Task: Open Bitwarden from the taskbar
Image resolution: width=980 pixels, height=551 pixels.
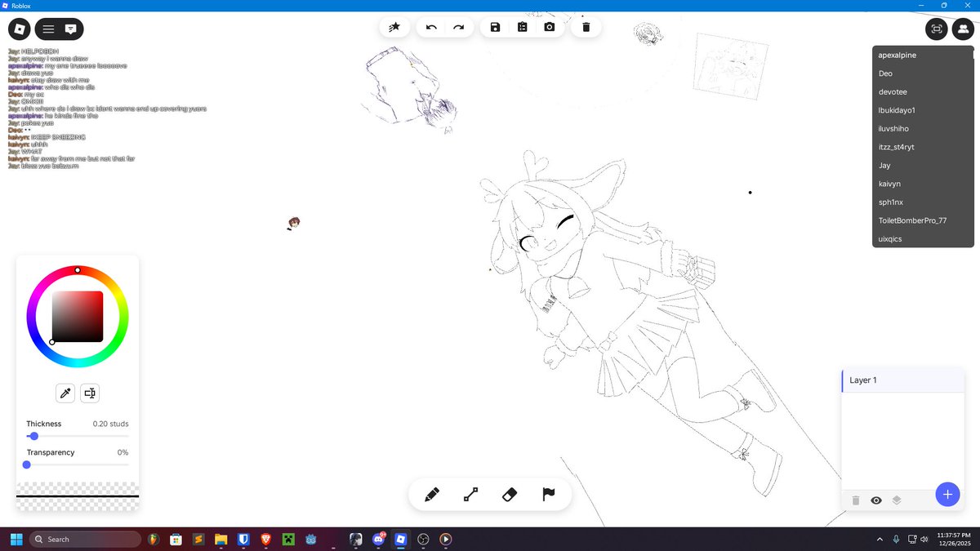Action: [243, 539]
